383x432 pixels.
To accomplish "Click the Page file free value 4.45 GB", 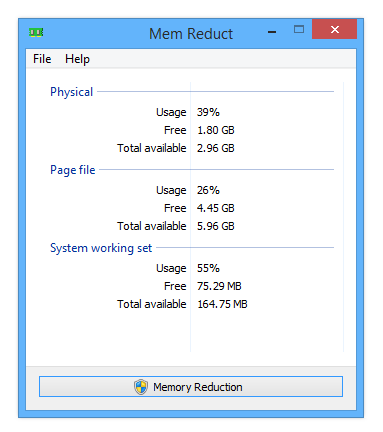I will pyautogui.click(x=216, y=208).
